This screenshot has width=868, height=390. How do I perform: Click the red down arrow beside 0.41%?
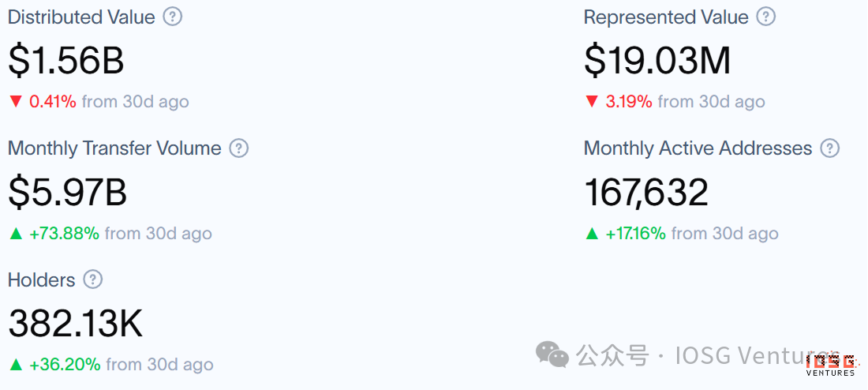[x=16, y=102]
